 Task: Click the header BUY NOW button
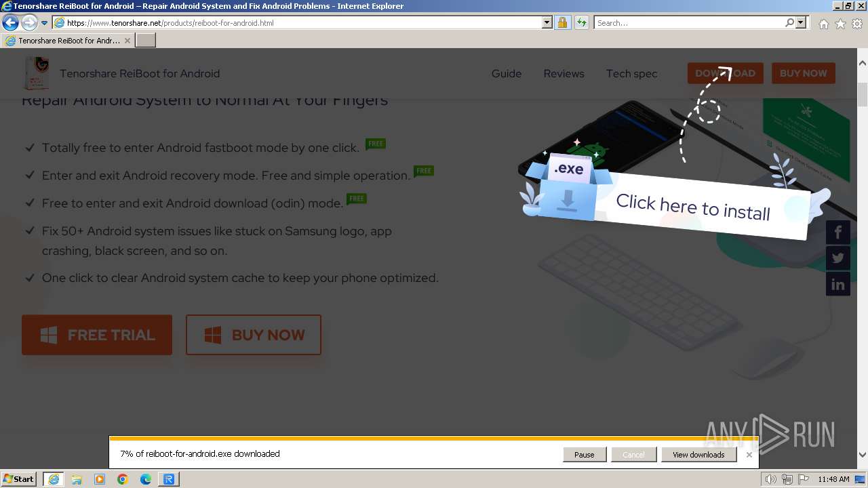coord(803,73)
